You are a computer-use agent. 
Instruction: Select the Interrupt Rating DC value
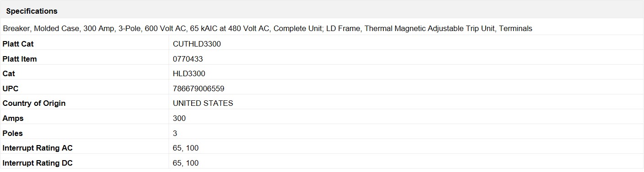(x=186, y=163)
